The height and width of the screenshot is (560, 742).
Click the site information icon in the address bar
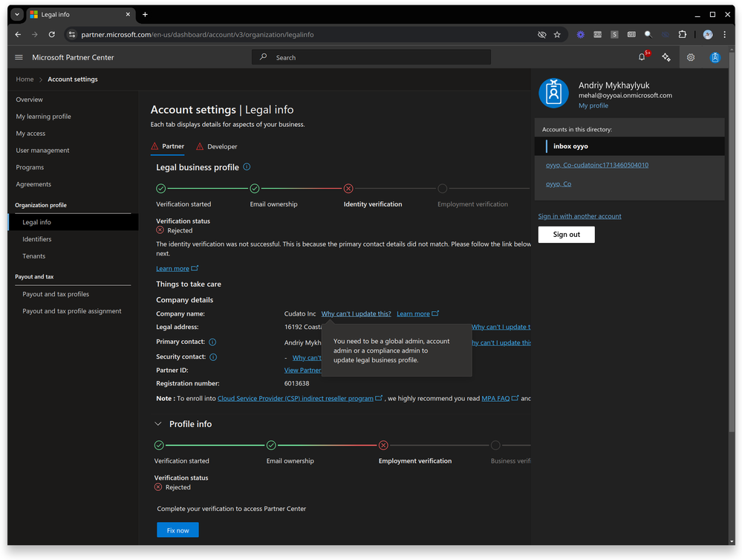pyautogui.click(x=72, y=35)
